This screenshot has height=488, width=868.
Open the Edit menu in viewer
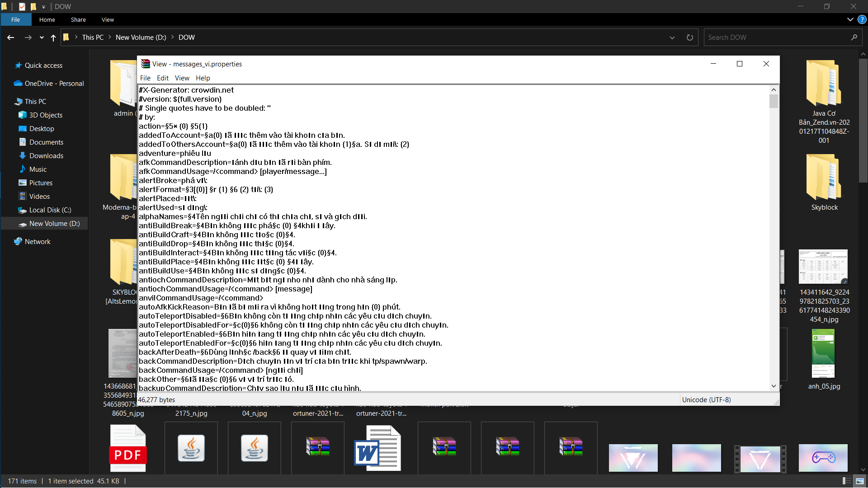[162, 78]
